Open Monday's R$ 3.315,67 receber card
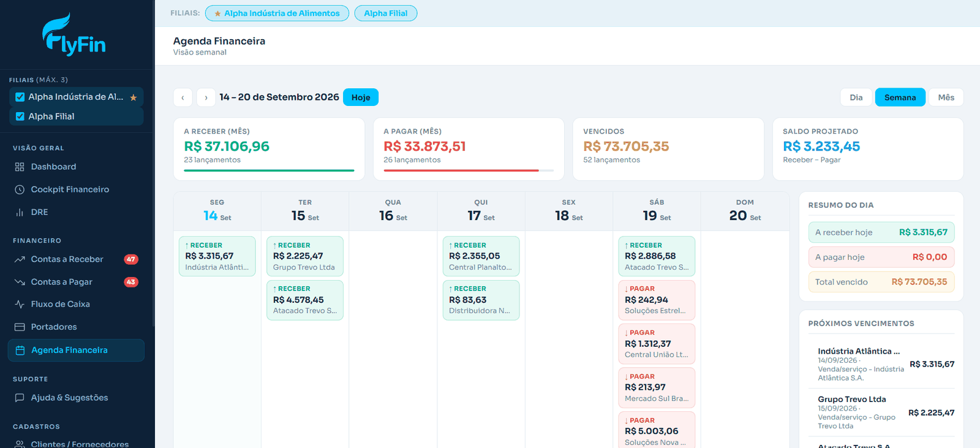Viewport: 980px width, 448px height. point(217,256)
